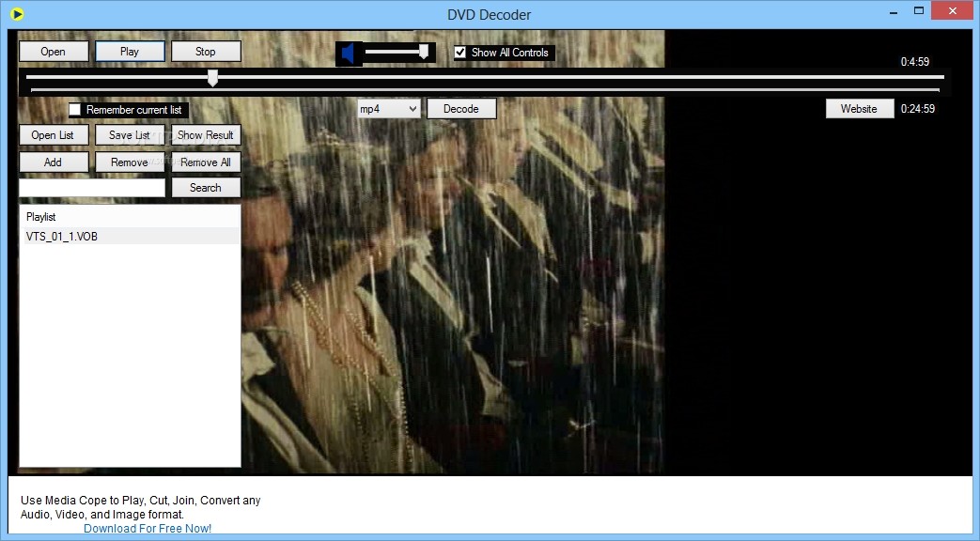Add a file with the Add button

[54, 162]
